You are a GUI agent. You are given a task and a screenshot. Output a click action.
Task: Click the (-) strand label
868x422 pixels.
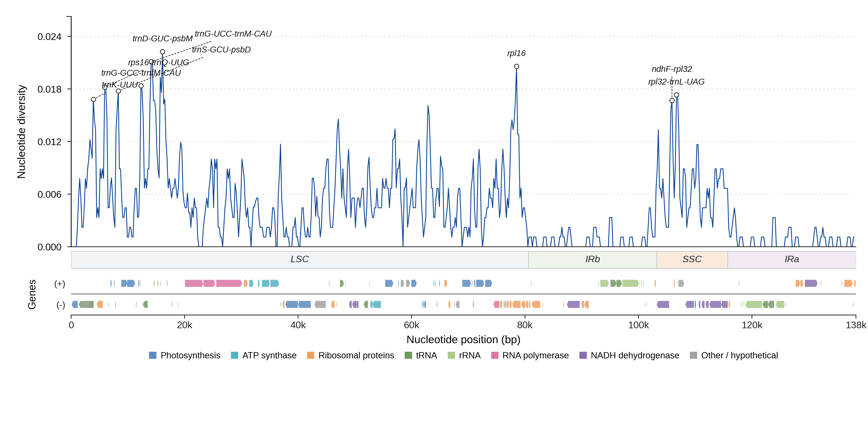click(x=61, y=305)
